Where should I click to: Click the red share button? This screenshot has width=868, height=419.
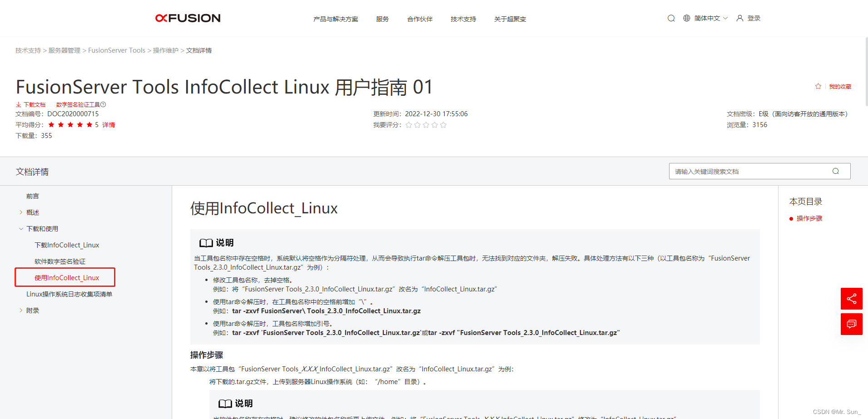(852, 299)
